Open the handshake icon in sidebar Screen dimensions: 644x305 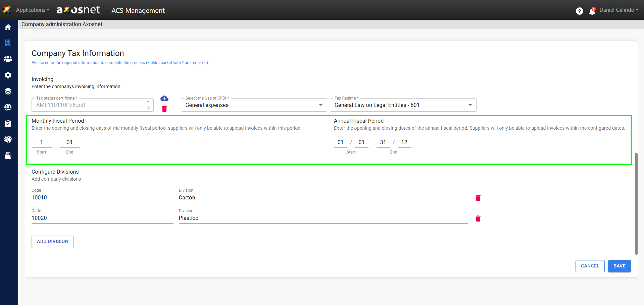click(8, 139)
